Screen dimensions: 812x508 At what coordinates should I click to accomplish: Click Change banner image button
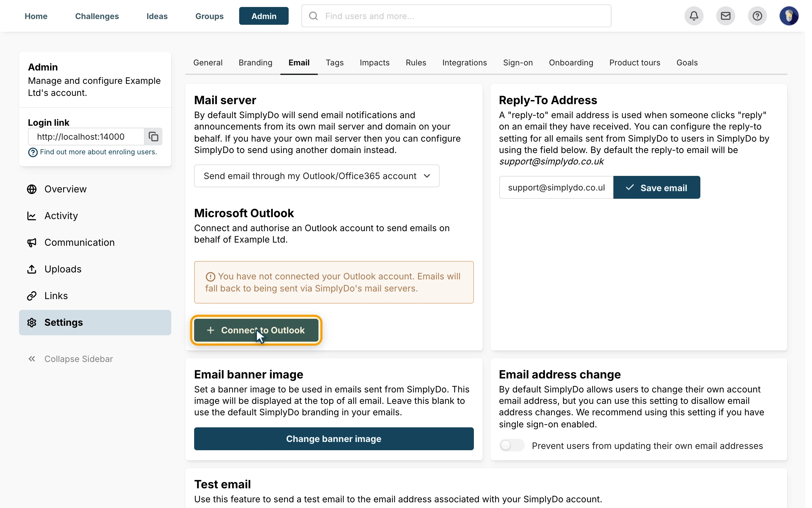(x=334, y=439)
